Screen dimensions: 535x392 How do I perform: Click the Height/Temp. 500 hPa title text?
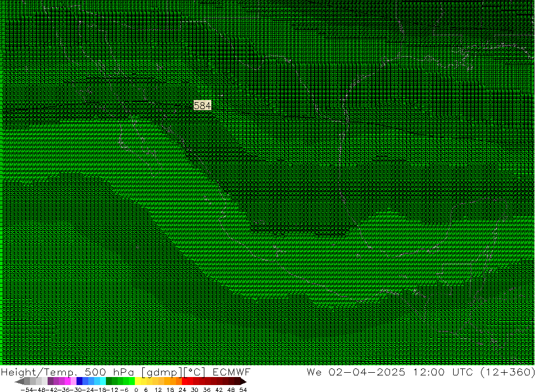(67, 372)
